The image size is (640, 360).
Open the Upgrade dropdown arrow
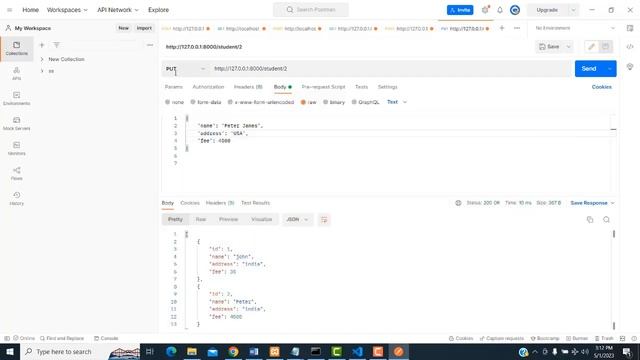coord(573,10)
